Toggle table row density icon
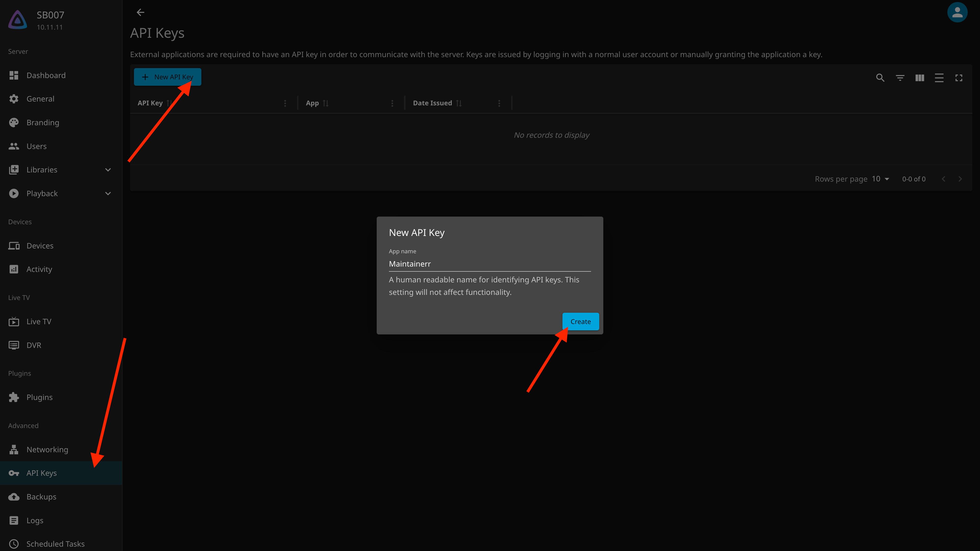The image size is (980, 551). click(x=939, y=78)
